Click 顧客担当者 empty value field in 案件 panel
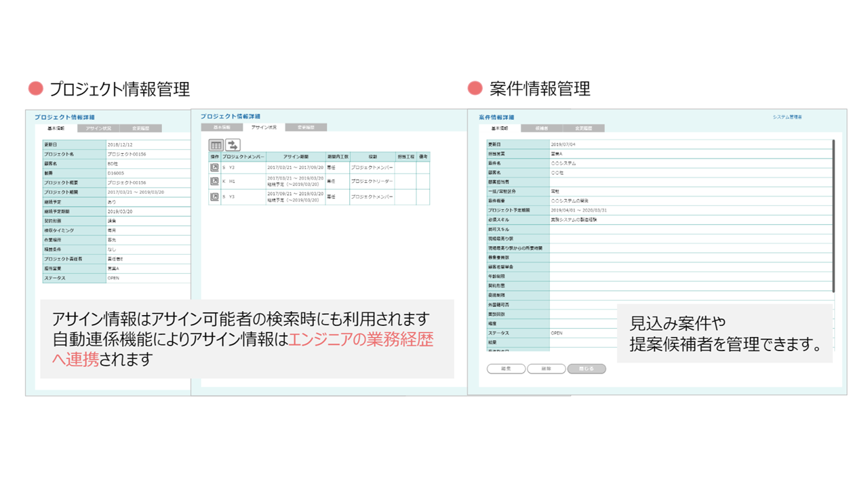The image size is (868, 488). click(690, 182)
